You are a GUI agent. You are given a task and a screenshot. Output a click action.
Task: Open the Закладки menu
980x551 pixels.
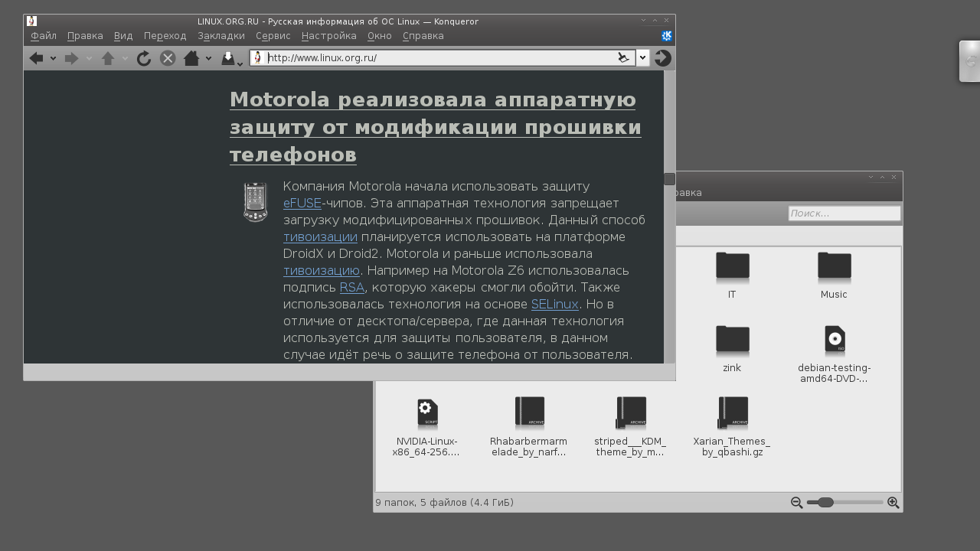pyautogui.click(x=221, y=36)
